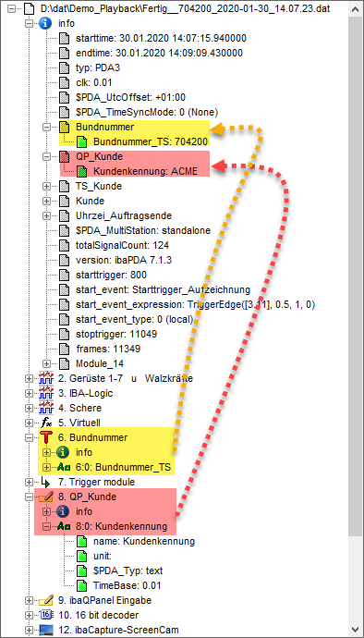Expand the TS_Kunde node
364x638 pixels.
tap(47, 187)
